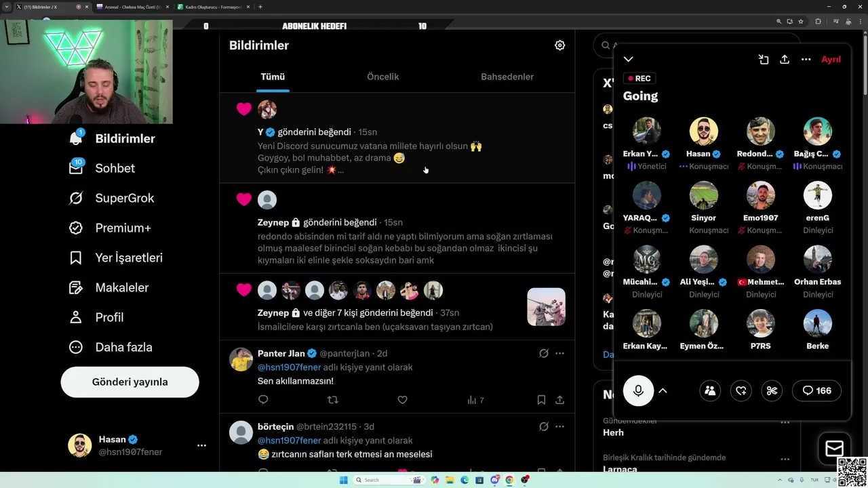
Task: Collapse the Going space panel
Action: 629,60
